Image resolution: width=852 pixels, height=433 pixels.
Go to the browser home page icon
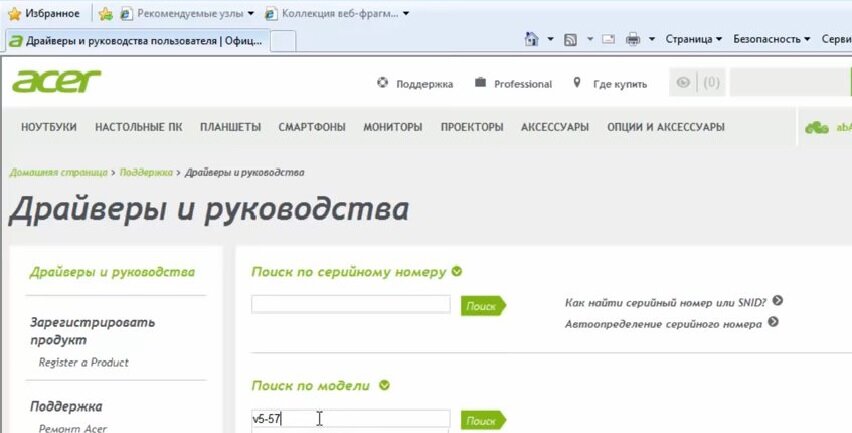tap(531, 39)
